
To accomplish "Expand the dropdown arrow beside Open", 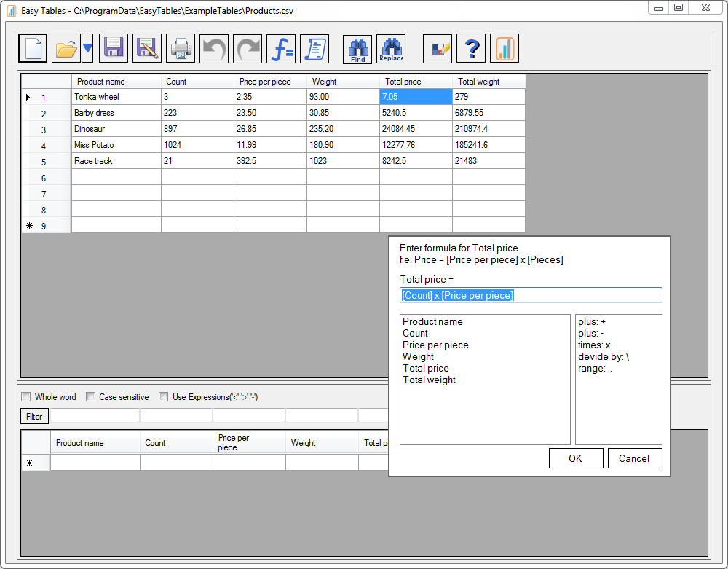I will tap(87, 49).
